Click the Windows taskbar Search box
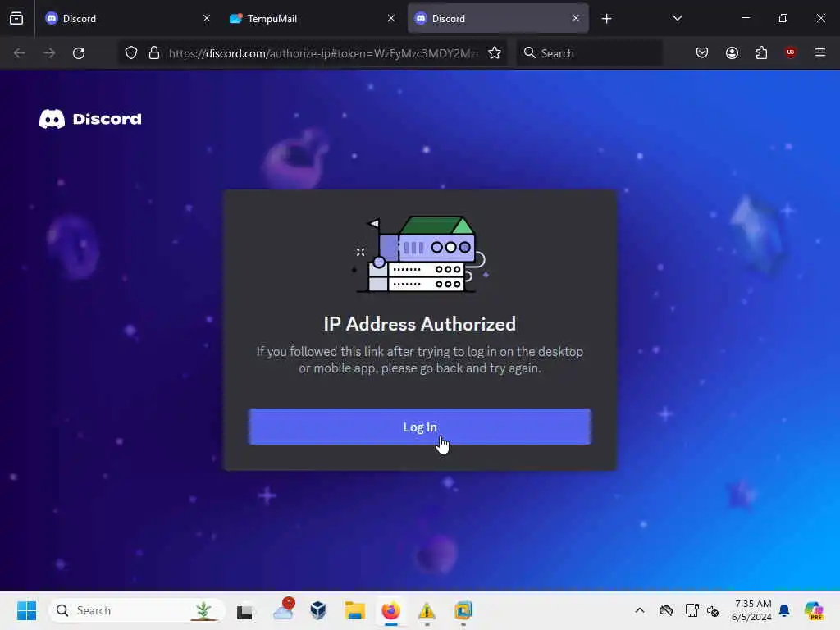840x630 pixels. [x=136, y=610]
